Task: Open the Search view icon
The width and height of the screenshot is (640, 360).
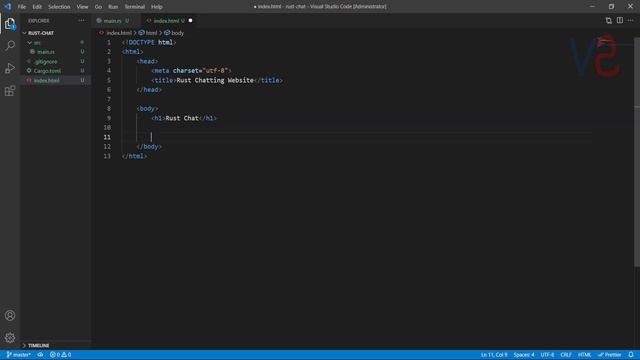Action: click(x=10, y=45)
